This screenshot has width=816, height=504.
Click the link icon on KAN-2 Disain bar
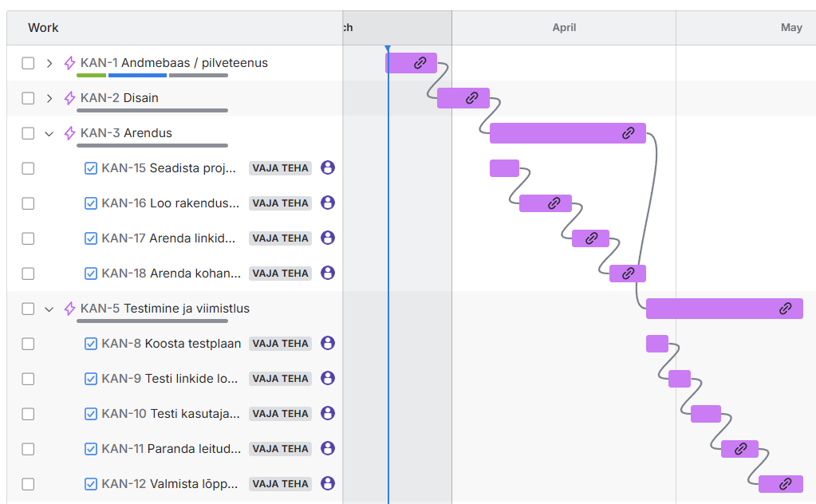click(x=471, y=98)
